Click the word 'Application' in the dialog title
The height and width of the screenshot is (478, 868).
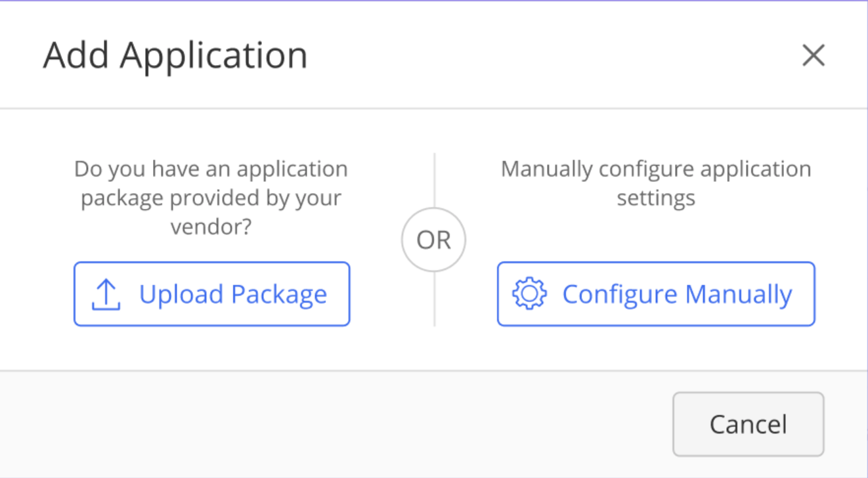tap(213, 56)
